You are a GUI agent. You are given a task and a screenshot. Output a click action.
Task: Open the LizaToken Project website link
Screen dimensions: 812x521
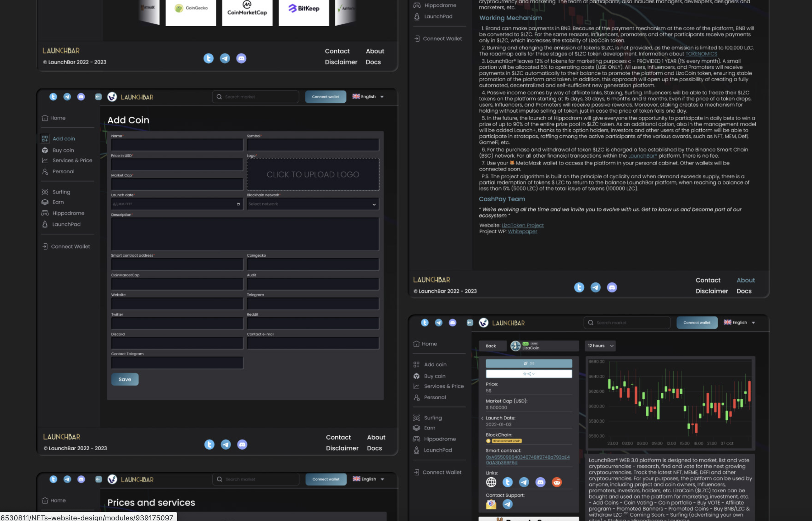coord(522,225)
